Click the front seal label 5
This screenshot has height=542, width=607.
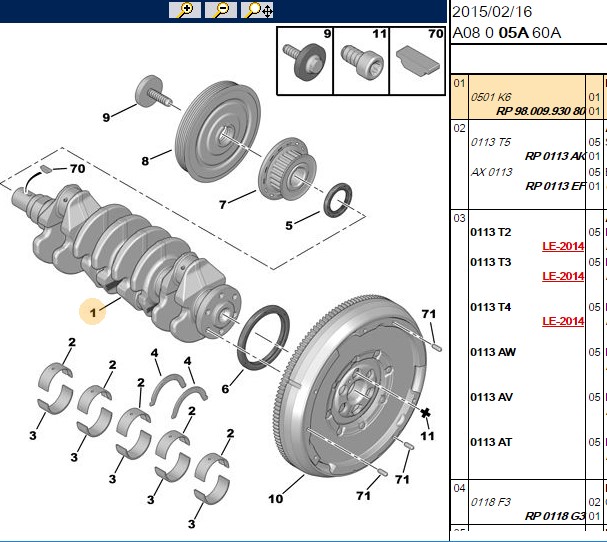coord(289,225)
